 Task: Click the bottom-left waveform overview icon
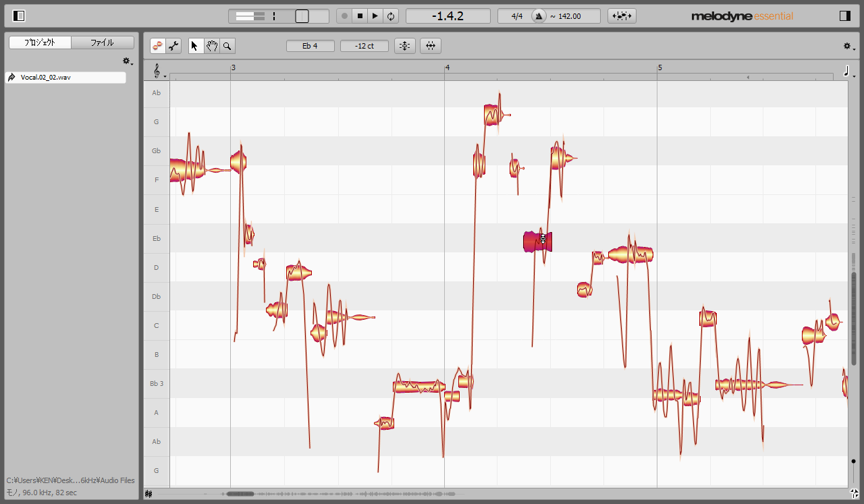click(x=148, y=494)
